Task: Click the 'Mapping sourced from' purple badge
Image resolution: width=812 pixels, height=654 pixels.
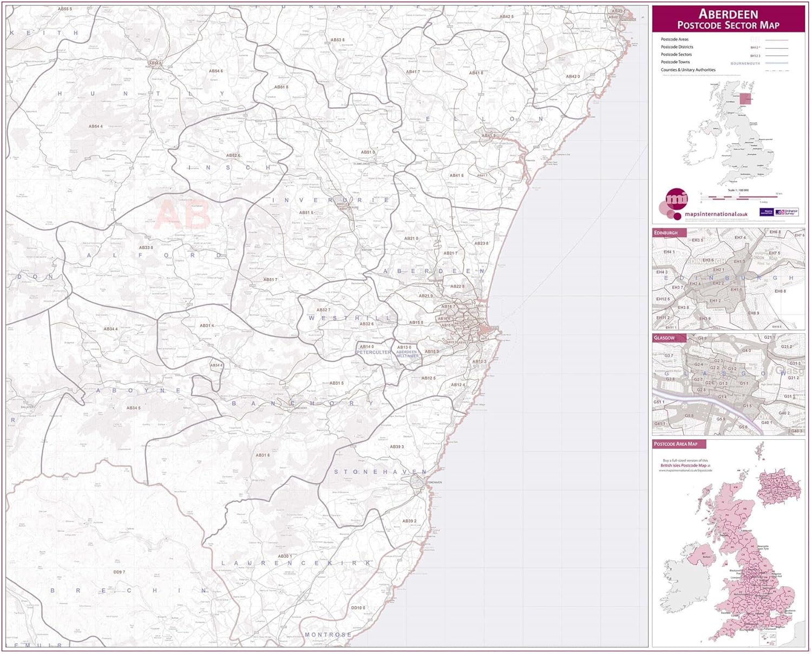Action: click(767, 212)
